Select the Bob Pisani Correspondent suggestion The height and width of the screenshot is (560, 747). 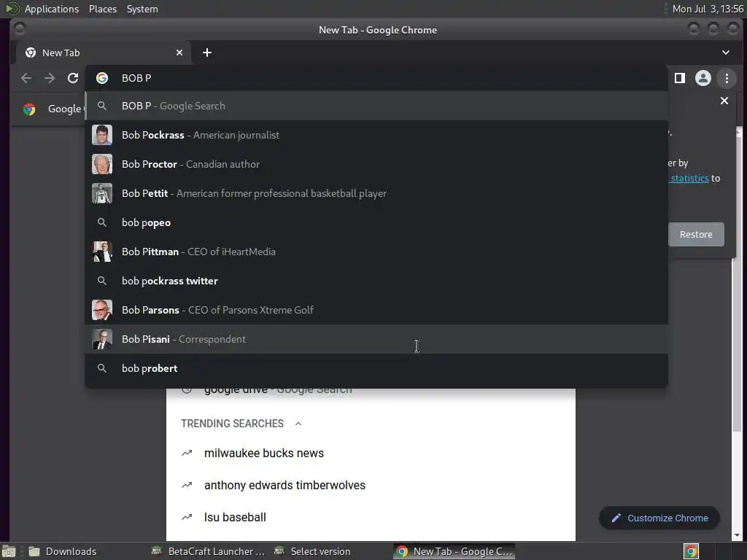[x=376, y=339]
